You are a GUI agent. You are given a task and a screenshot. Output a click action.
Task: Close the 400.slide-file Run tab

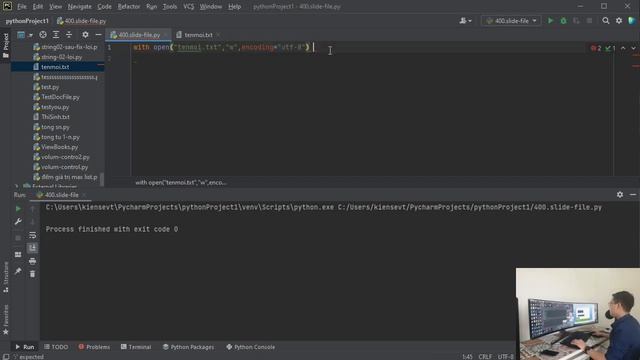84,195
